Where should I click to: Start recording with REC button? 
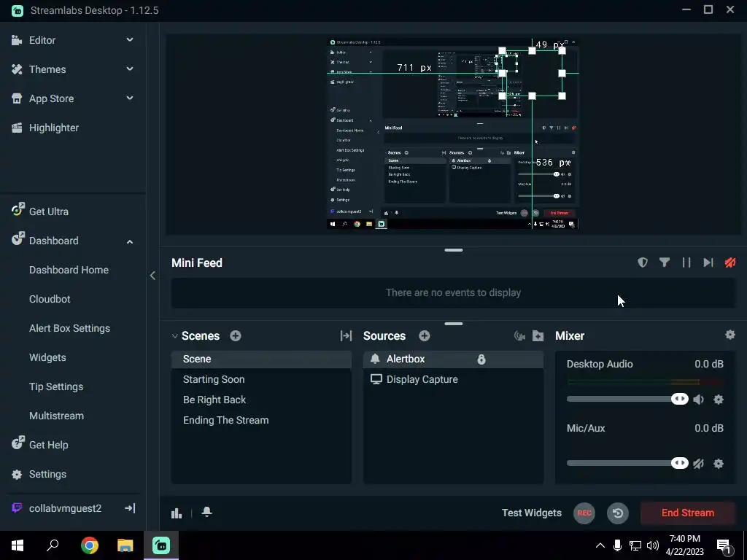tap(584, 513)
